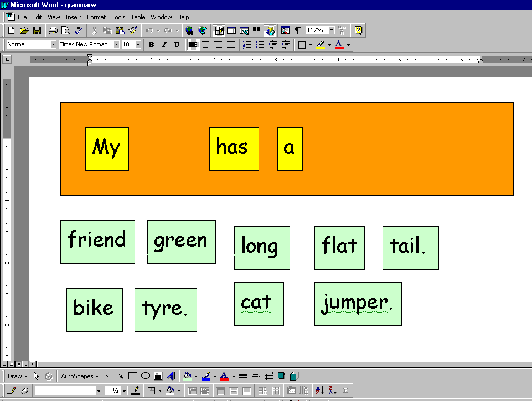The width and height of the screenshot is (532, 401).
Task: Click the Draw button
Action: [x=16, y=376]
